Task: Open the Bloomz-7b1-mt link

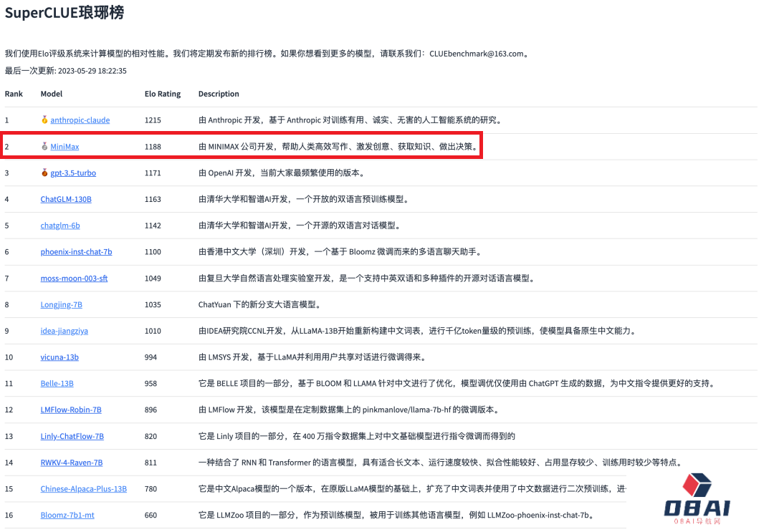Action: click(x=67, y=516)
